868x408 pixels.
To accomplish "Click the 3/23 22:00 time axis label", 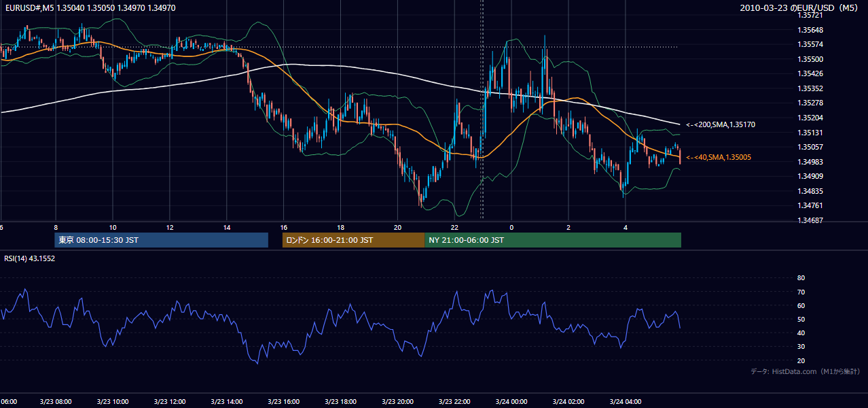I will point(455,402).
